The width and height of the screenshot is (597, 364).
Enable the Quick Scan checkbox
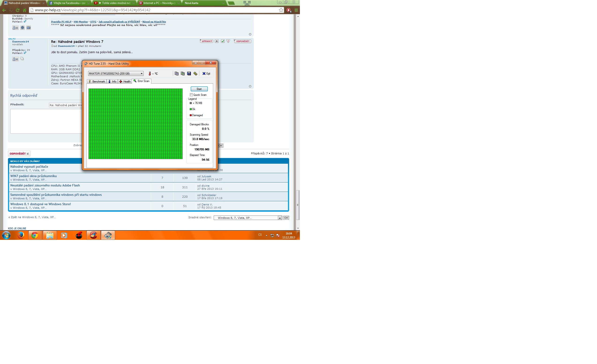(191, 95)
